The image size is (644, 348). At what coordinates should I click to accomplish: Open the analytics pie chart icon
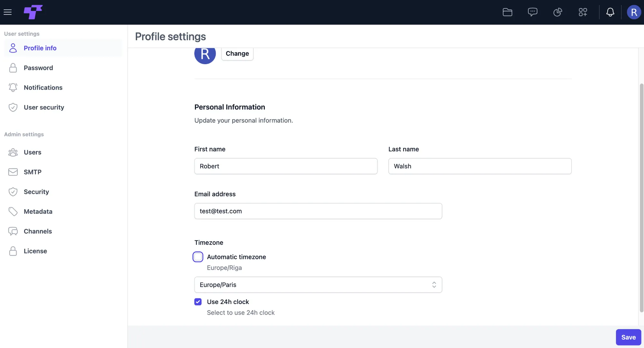[x=558, y=12]
